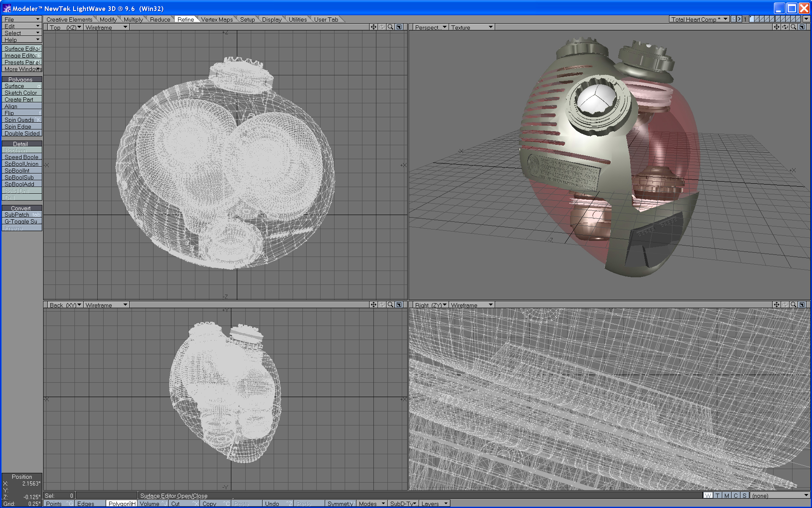This screenshot has height=508, width=812.
Task: Toggle the S selection set button
Action: (744, 495)
